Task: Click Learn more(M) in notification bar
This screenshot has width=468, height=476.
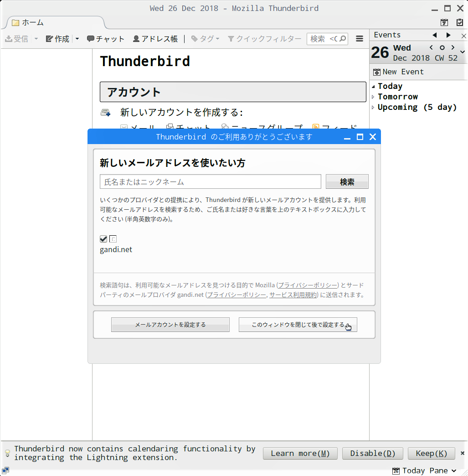Action: point(300,453)
